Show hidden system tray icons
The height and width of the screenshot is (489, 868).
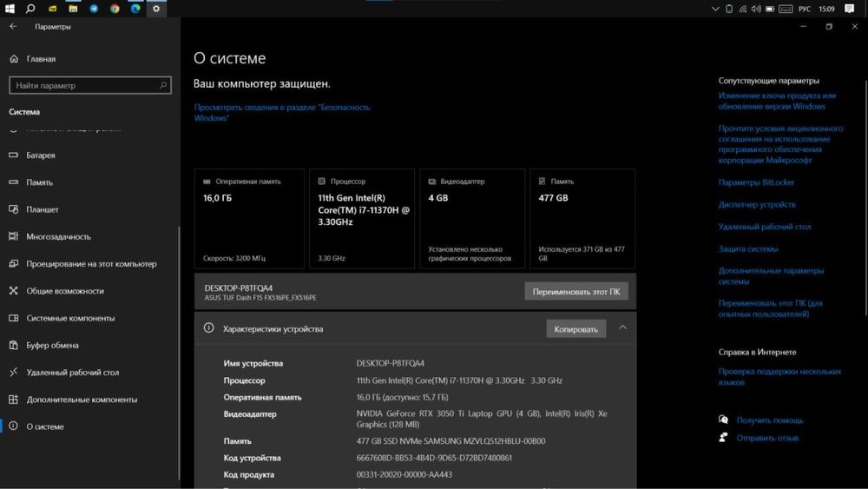coord(715,9)
